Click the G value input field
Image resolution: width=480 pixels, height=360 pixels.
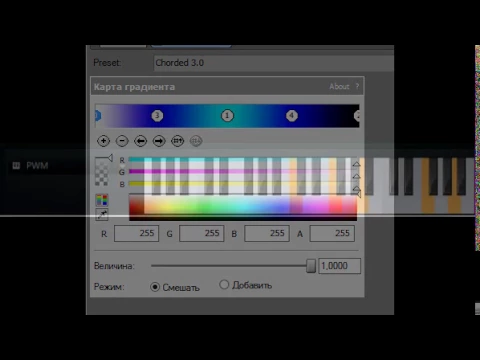(x=201, y=233)
